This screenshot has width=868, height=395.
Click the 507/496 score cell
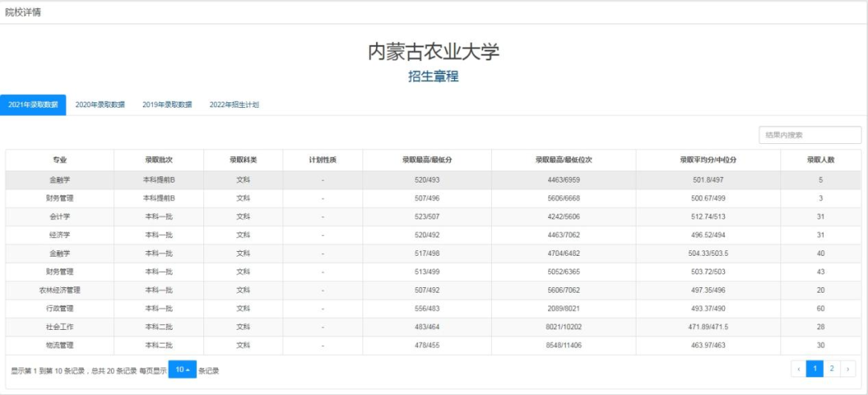click(427, 199)
